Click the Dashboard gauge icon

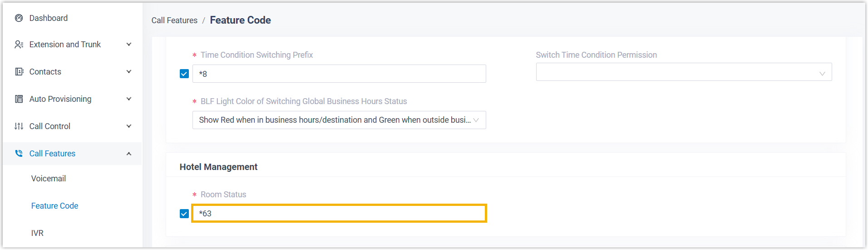(x=19, y=18)
